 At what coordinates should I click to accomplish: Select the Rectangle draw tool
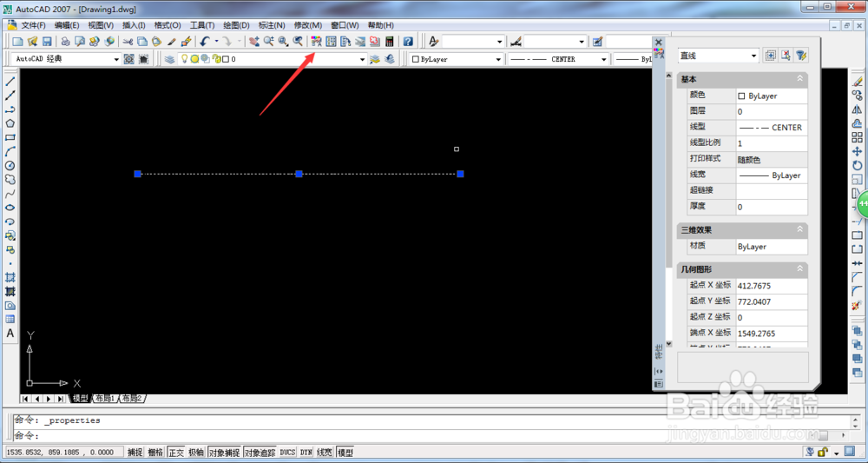10,137
